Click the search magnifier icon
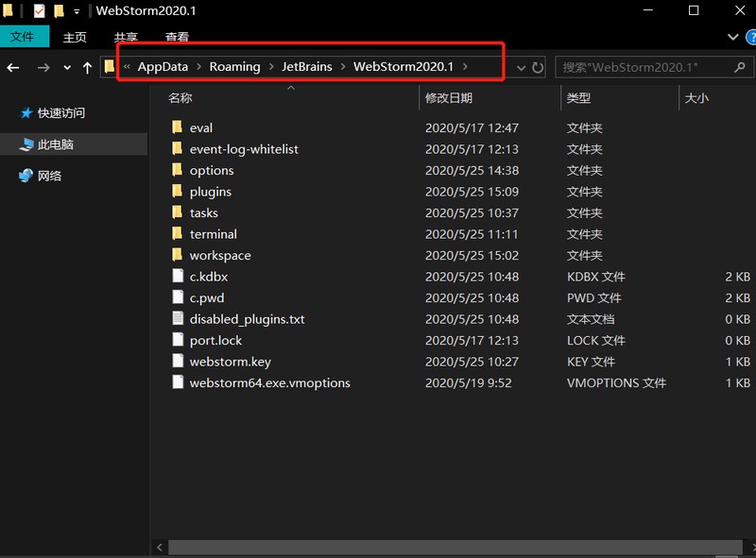The image size is (756, 558). coord(740,67)
